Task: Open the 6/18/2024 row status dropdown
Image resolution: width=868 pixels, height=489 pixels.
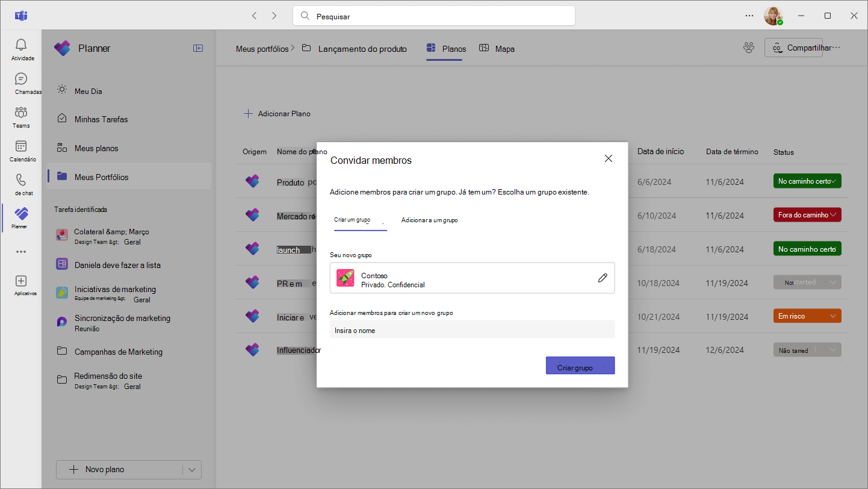Action: coord(807,249)
